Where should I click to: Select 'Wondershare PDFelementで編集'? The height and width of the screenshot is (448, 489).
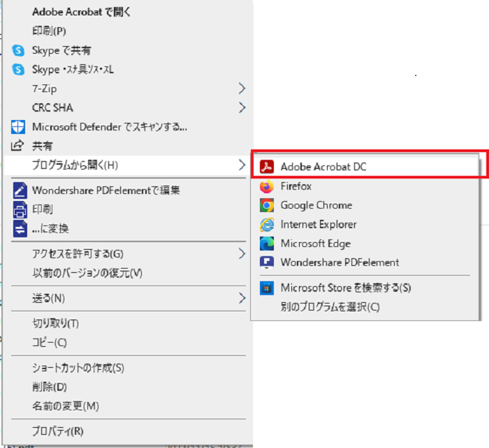tap(106, 191)
